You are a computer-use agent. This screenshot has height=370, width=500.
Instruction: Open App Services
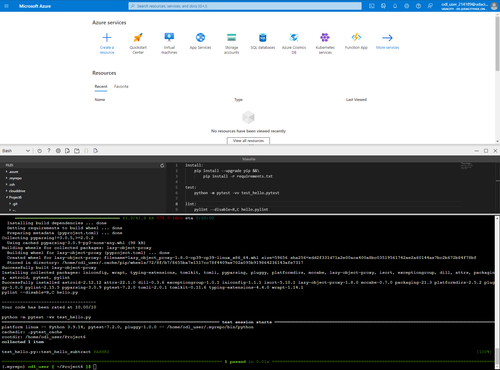[200, 37]
